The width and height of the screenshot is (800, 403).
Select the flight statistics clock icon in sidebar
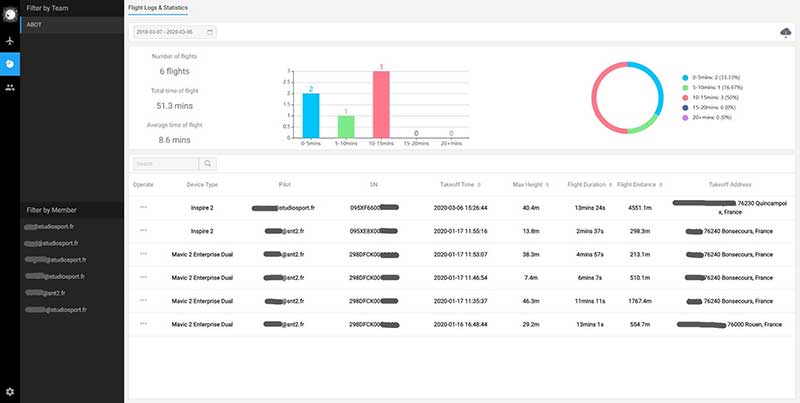pos(10,64)
